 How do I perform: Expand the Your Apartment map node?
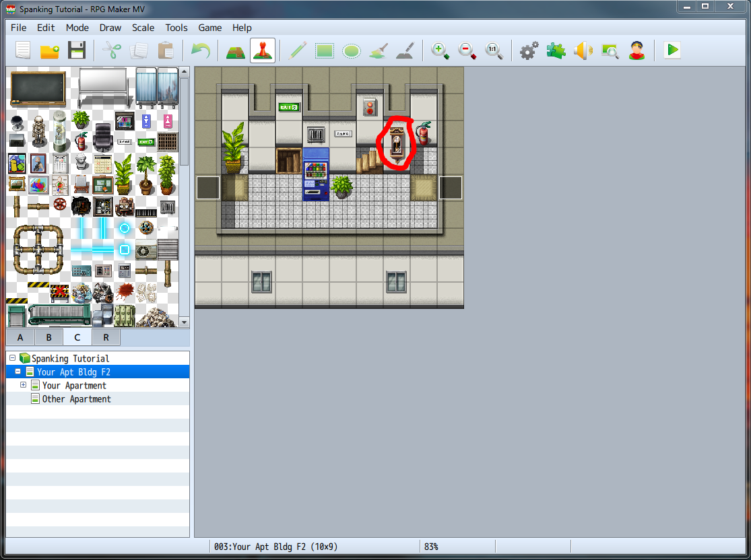click(x=23, y=385)
